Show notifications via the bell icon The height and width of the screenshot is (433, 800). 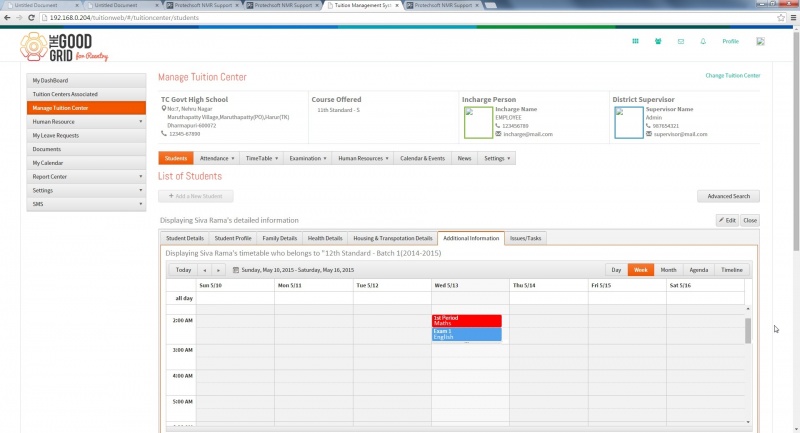tap(703, 41)
